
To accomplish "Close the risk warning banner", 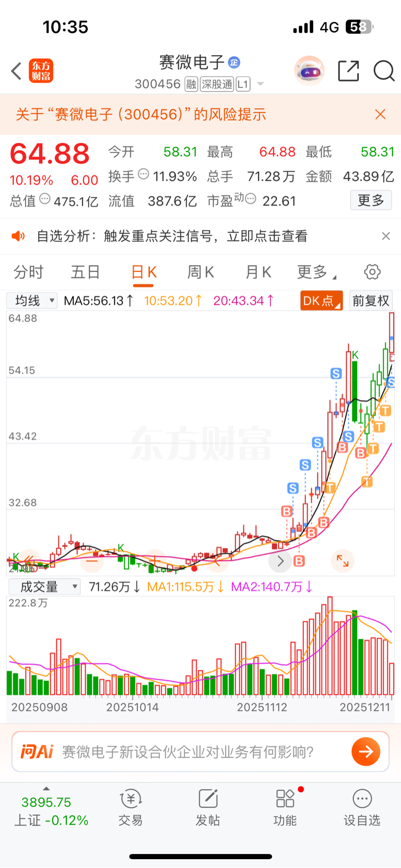I will (x=380, y=114).
